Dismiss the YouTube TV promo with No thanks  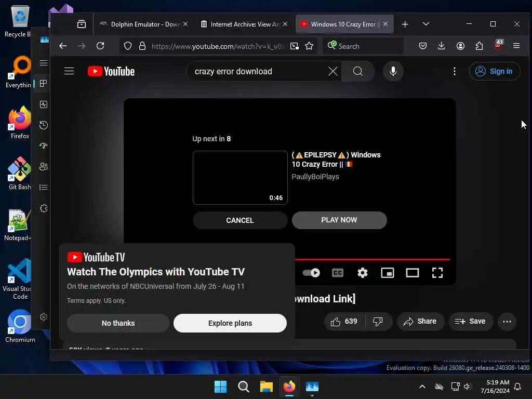118,323
